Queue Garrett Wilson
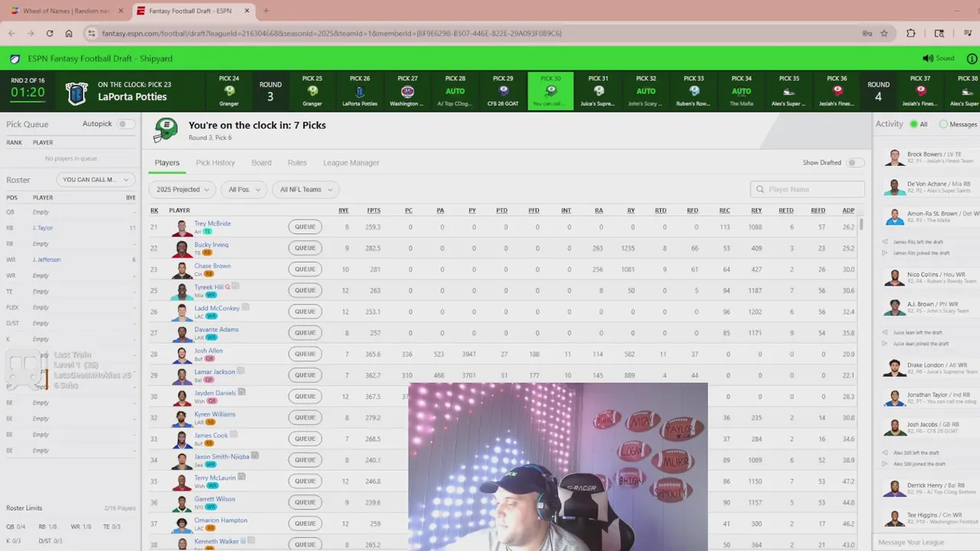 click(x=305, y=502)
